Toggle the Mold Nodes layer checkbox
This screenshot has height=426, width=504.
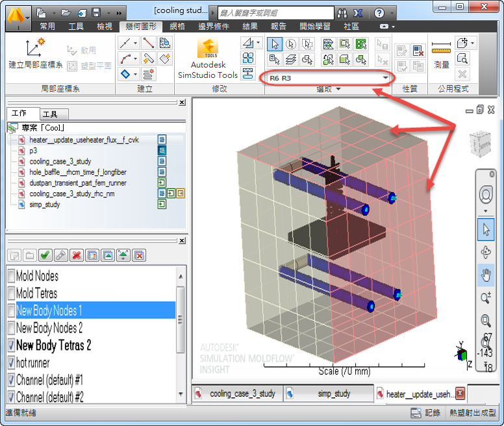click(12, 275)
